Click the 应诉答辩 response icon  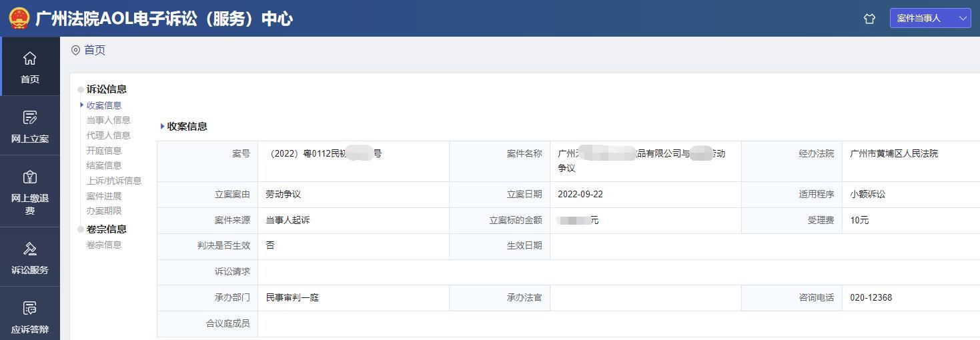[29, 309]
